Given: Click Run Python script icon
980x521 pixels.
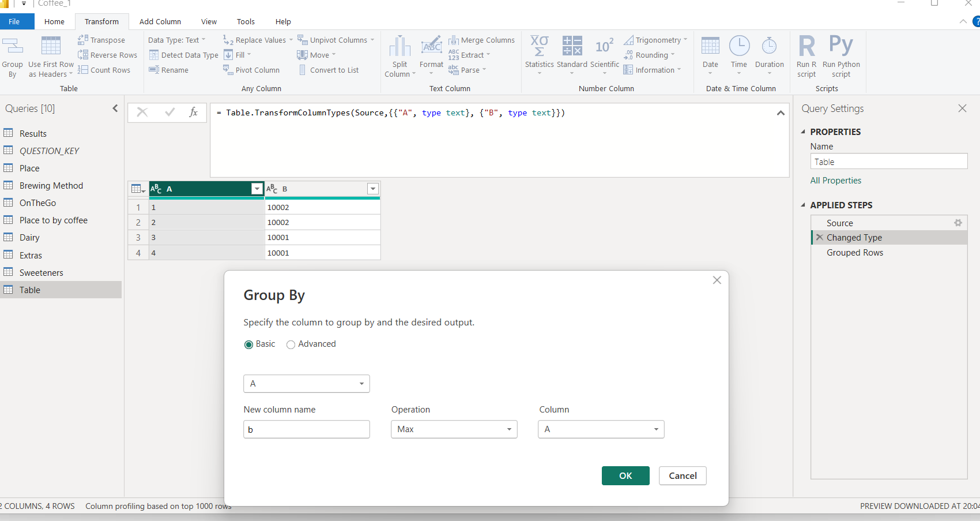Looking at the screenshot, I should (x=841, y=45).
